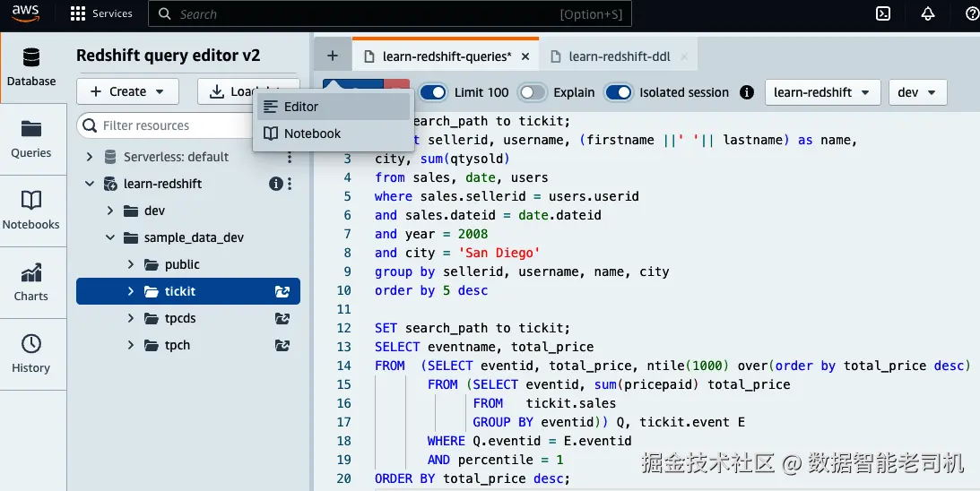Screen dimensions: 980x491
Task: Click the Redshift query editor v2 title
Action: click(x=169, y=56)
